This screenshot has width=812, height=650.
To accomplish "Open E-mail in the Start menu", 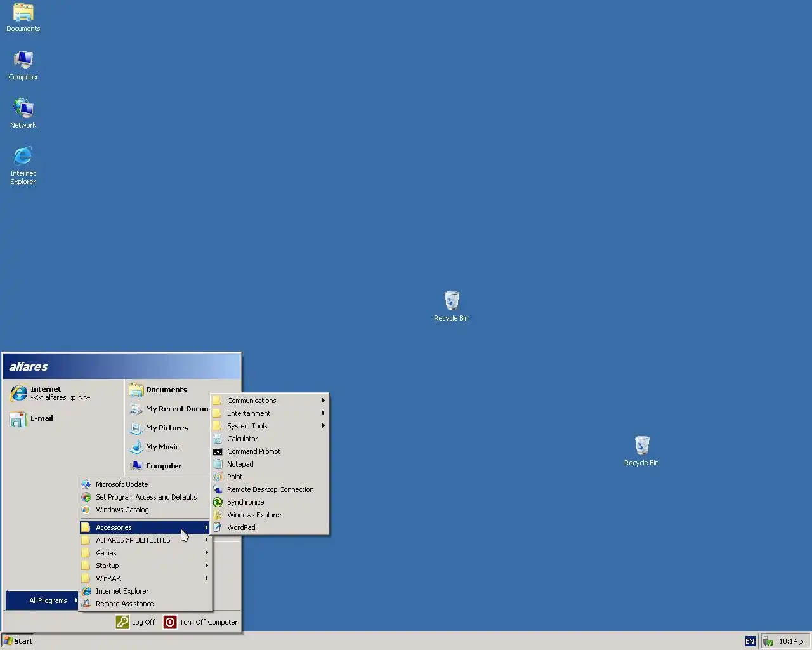I will [63, 419].
